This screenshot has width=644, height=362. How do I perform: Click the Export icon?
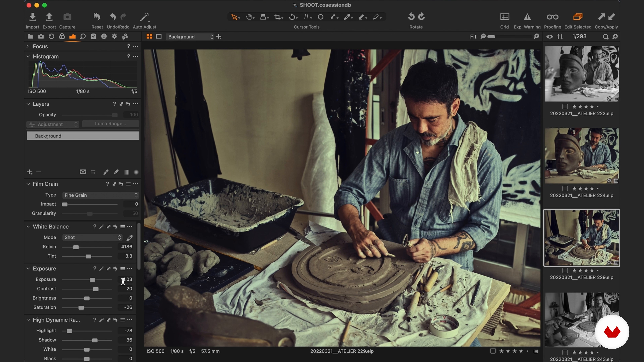coord(49,17)
